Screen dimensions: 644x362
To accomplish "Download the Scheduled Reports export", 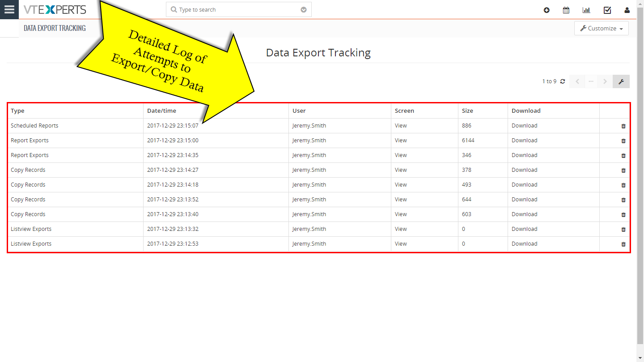I will click(x=525, y=125).
